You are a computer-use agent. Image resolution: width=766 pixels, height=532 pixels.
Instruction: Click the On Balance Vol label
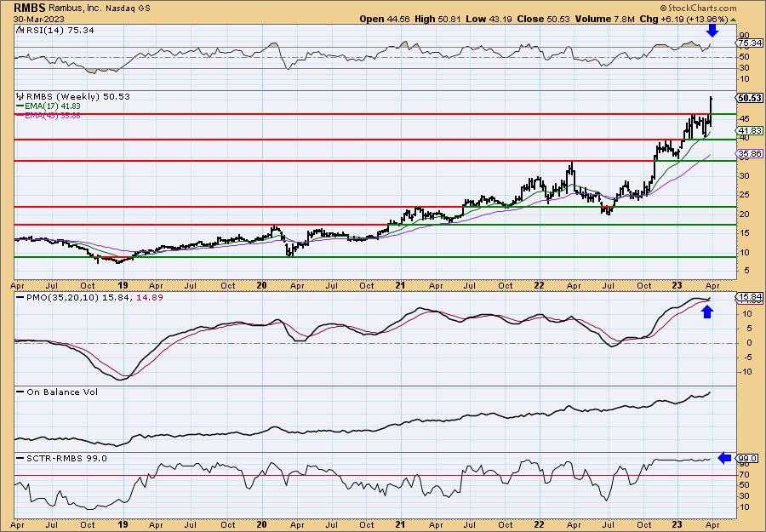tap(61, 392)
